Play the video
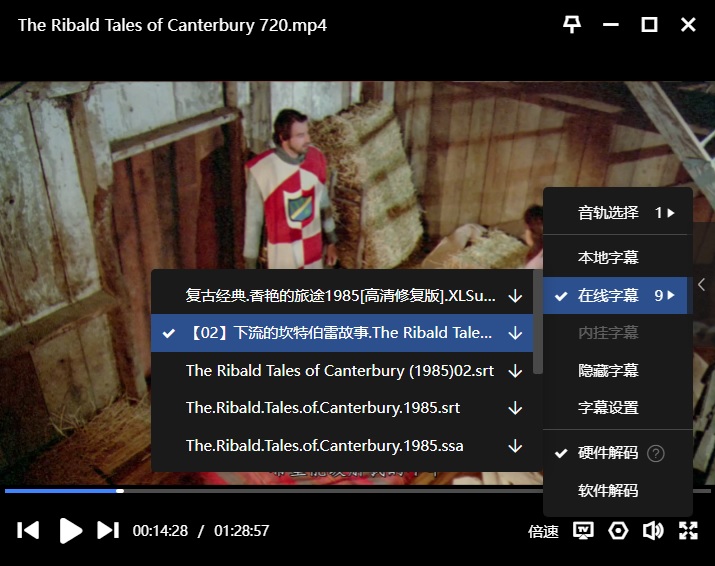This screenshot has height=566, width=715. point(71,530)
